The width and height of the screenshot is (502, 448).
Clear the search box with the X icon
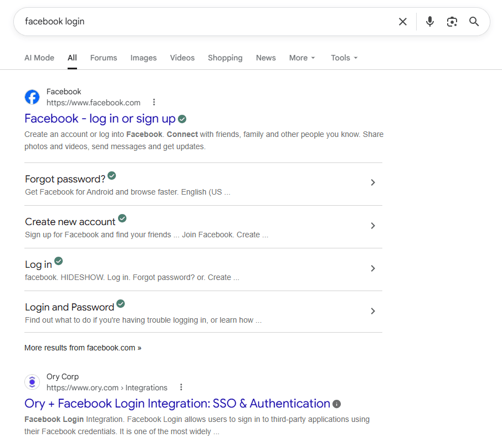pos(403,22)
